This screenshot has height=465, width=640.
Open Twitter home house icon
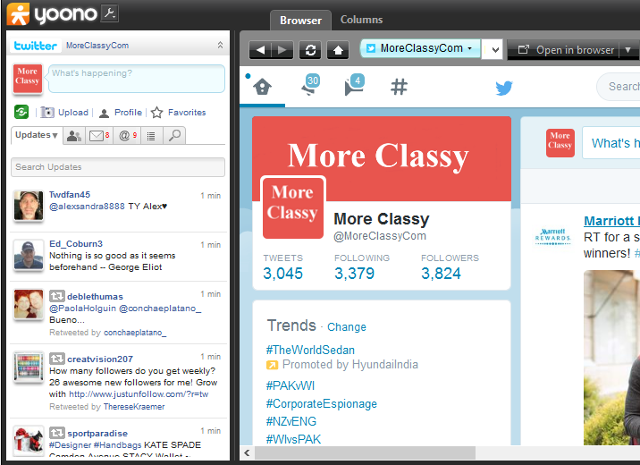tap(262, 87)
